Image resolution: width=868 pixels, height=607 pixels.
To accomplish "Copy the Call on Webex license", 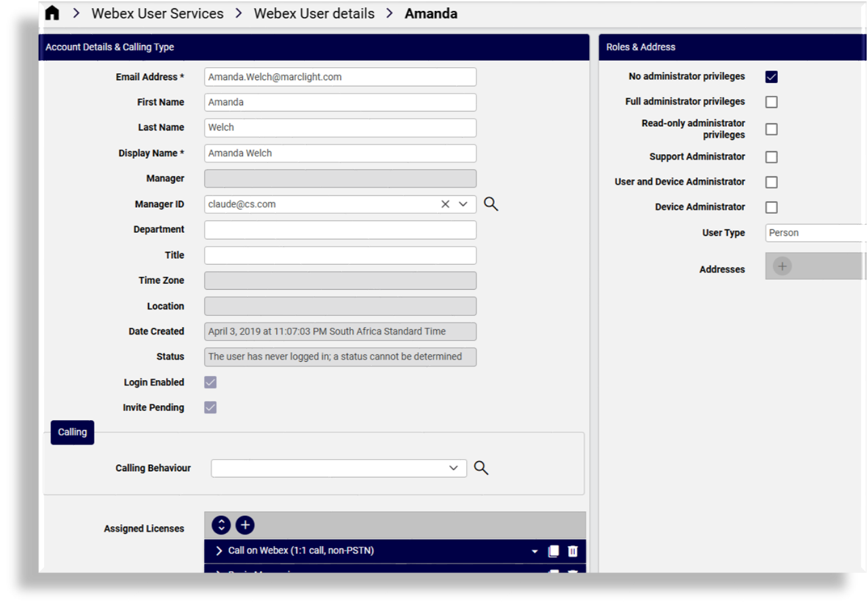I will [x=553, y=551].
